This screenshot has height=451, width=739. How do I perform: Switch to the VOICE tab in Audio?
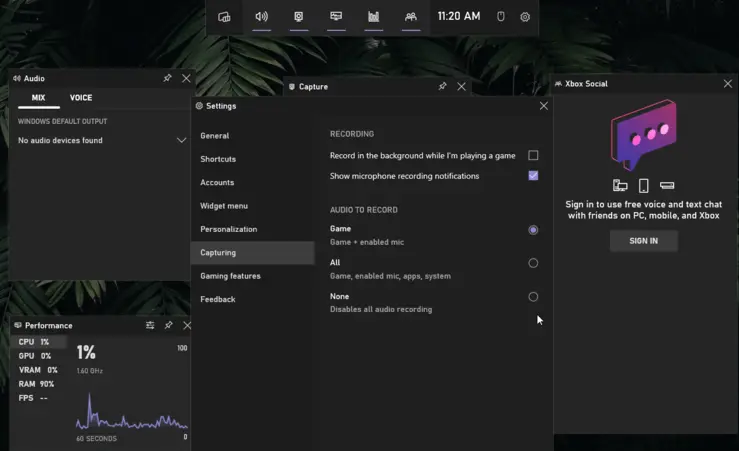[81, 98]
